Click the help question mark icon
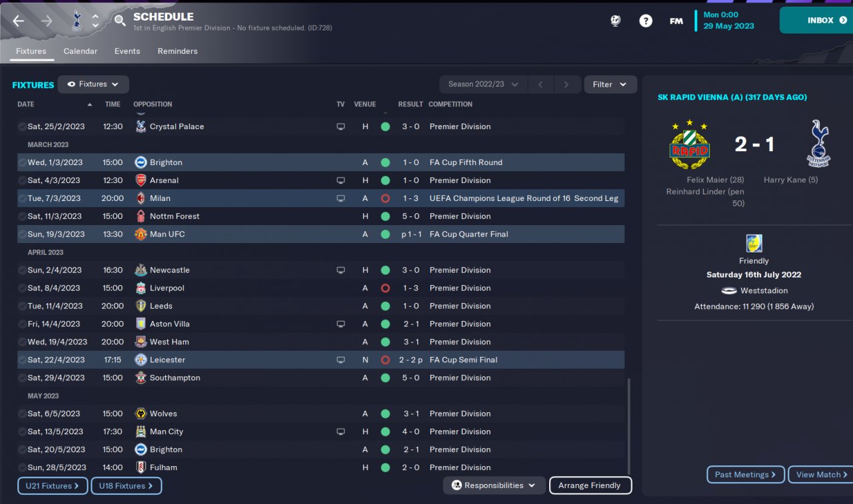 (646, 21)
